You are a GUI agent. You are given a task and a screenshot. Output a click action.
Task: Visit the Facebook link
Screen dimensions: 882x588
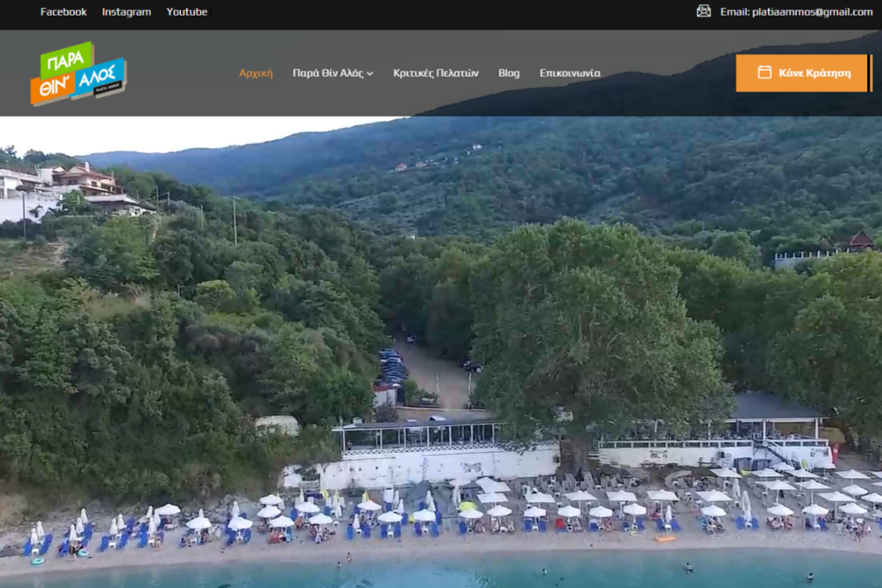[64, 11]
